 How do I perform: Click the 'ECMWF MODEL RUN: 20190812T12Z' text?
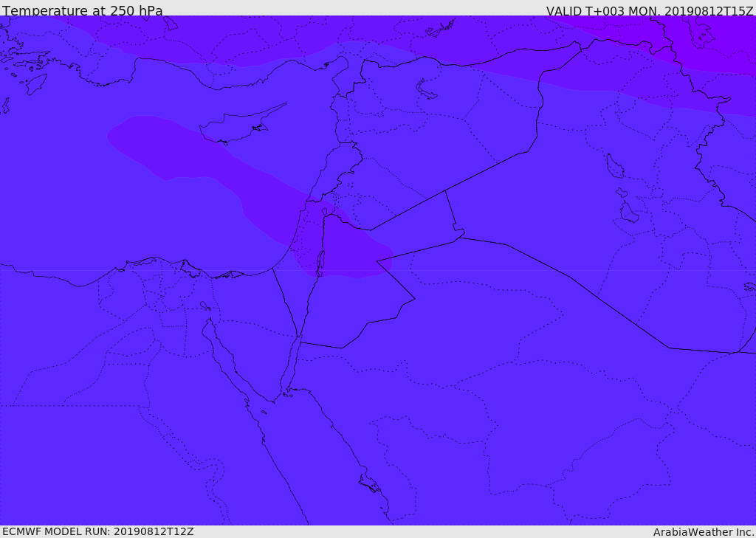point(98,531)
